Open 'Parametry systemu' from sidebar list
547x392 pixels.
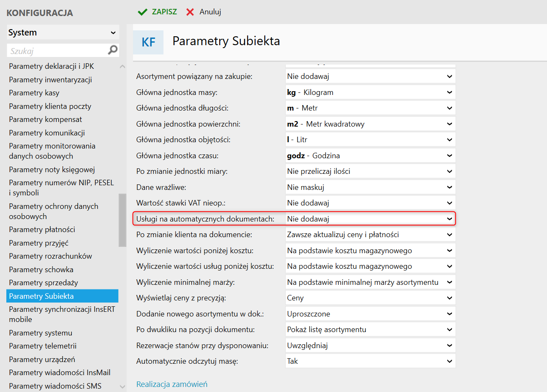(x=41, y=333)
